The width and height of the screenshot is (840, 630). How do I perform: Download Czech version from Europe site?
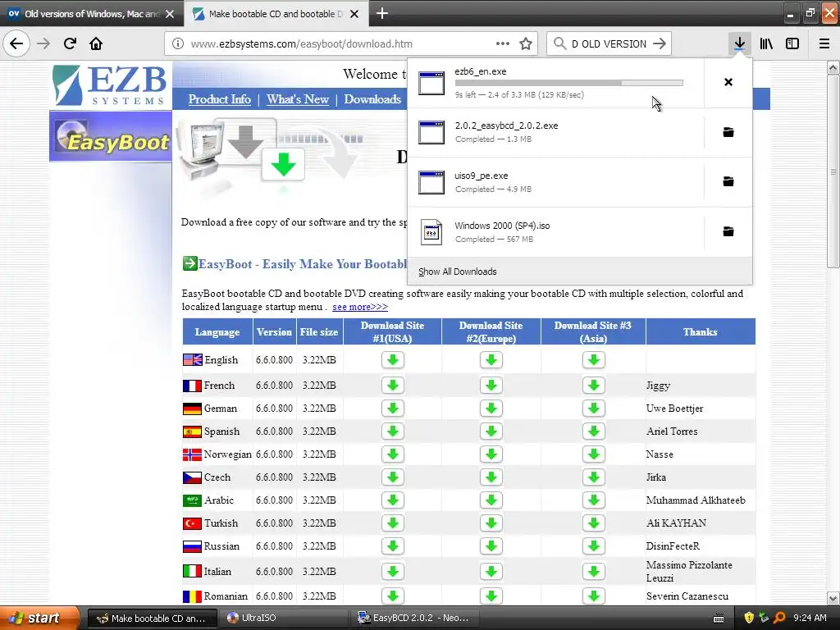pyautogui.click(x=491, y=477)
